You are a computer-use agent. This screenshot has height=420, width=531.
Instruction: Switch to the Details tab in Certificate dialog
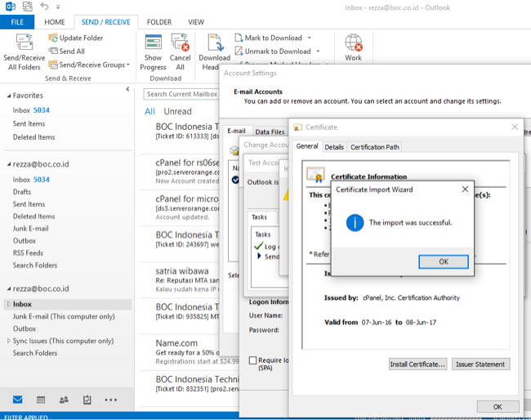tap(334, 147)
